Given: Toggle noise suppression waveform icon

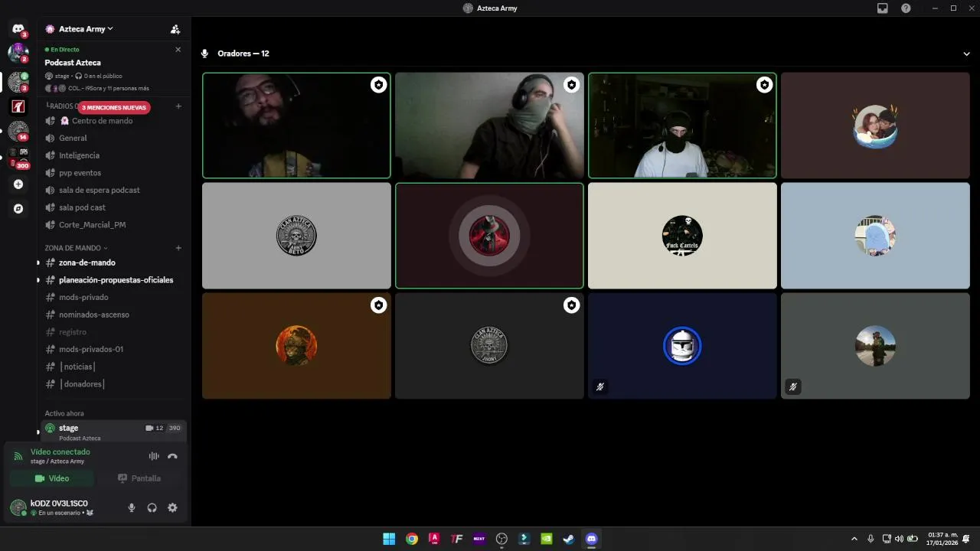Looking at the screenshot, I should pos(154,456).
